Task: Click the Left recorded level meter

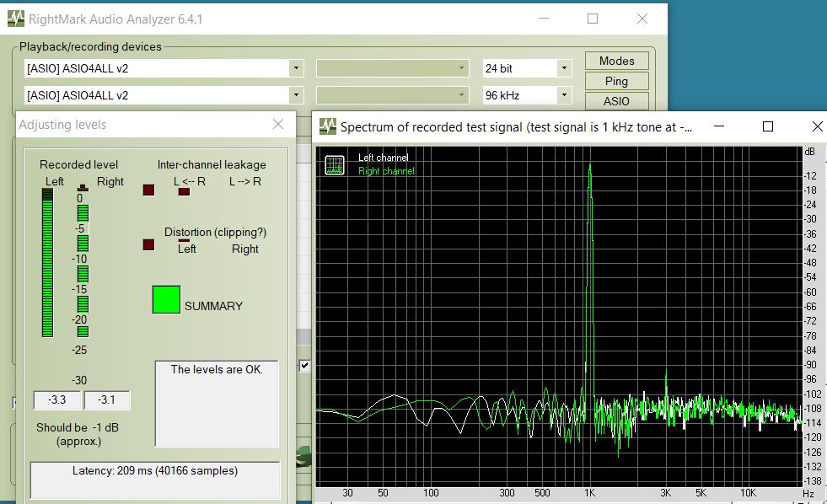Action: pos(47,263)
